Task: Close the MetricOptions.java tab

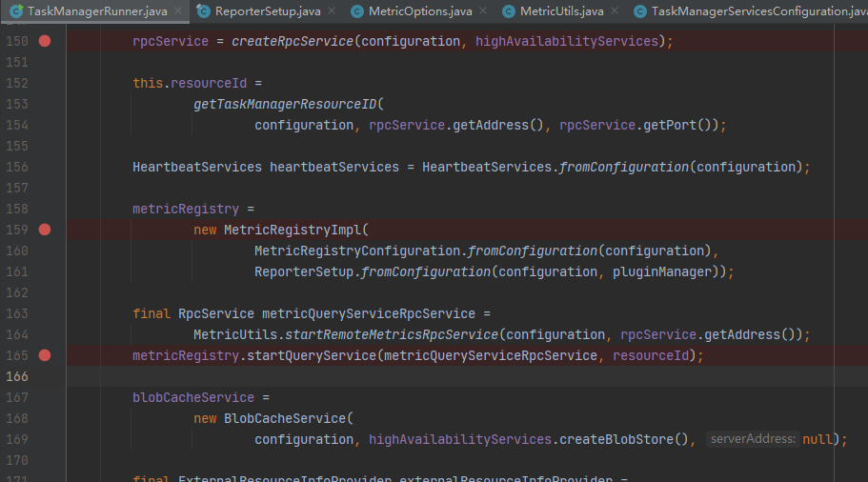Action: point(483,11)
